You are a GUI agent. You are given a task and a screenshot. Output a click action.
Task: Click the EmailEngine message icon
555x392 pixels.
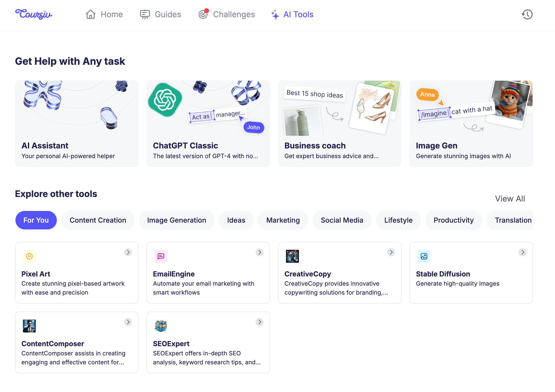click(x=161, y=256)
